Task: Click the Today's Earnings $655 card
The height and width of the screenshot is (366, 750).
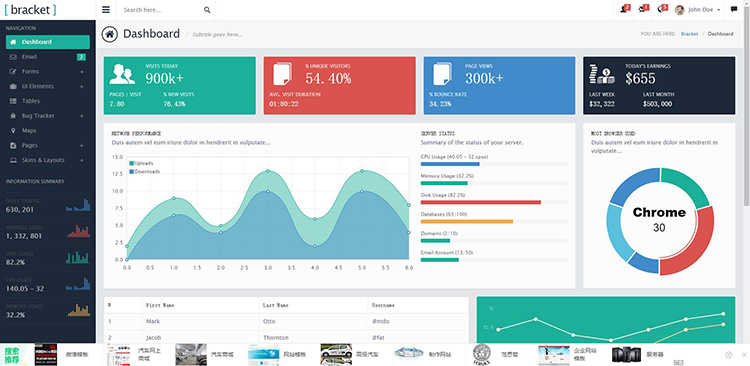Action: coord(659,85)
